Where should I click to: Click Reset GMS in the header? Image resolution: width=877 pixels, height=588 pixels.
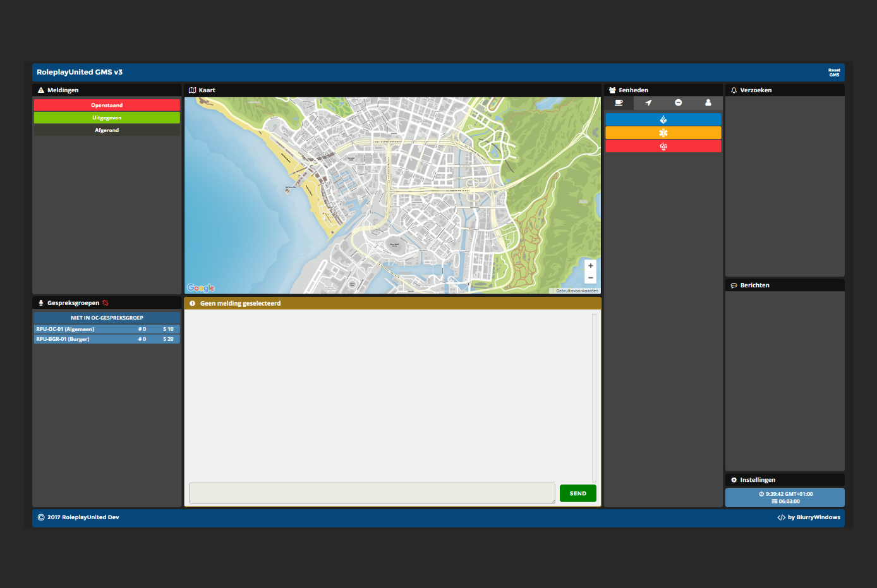[x=834, y=73]
